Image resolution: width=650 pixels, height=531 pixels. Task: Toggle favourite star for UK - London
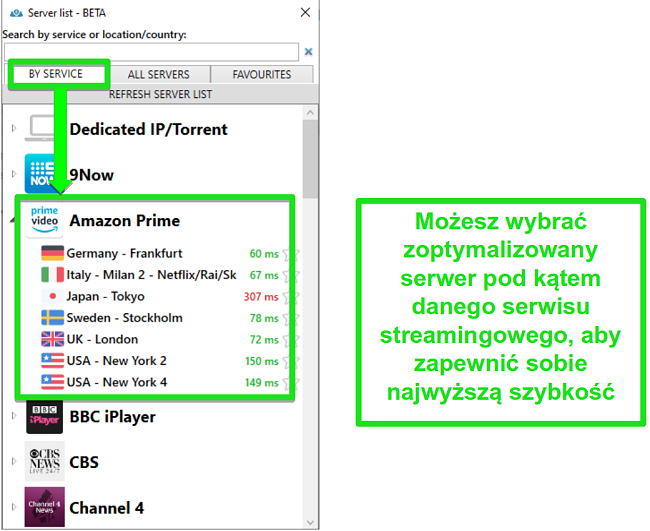(290, 339)
